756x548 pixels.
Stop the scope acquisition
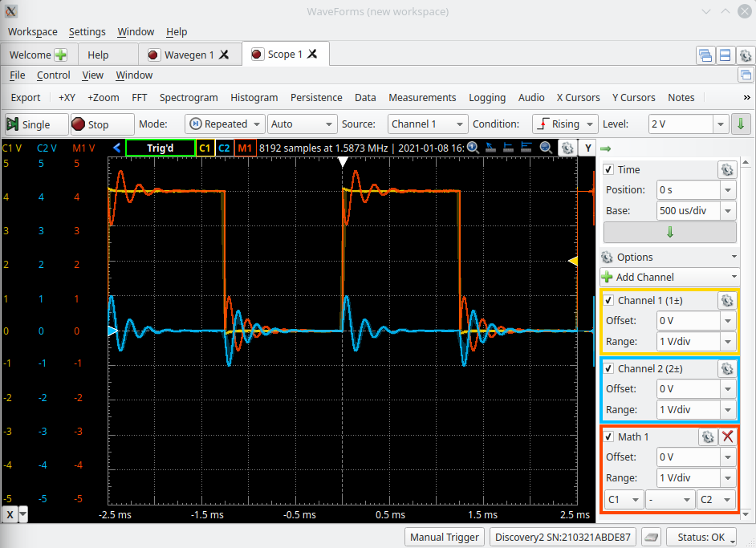(102, 124)
